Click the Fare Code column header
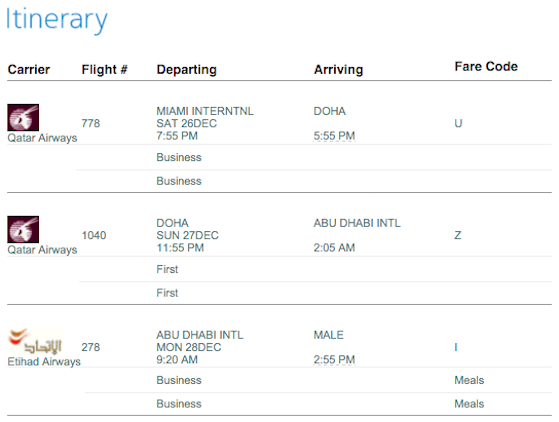Image resolution: width=559 pixels, height=422 pixels. tap(486, 67)
